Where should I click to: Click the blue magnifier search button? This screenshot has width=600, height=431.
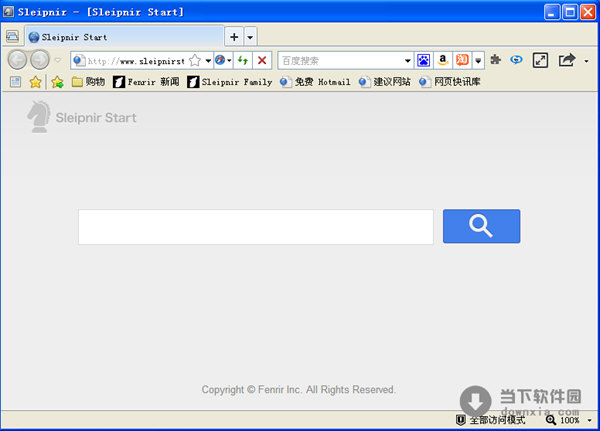pos(481,226)
